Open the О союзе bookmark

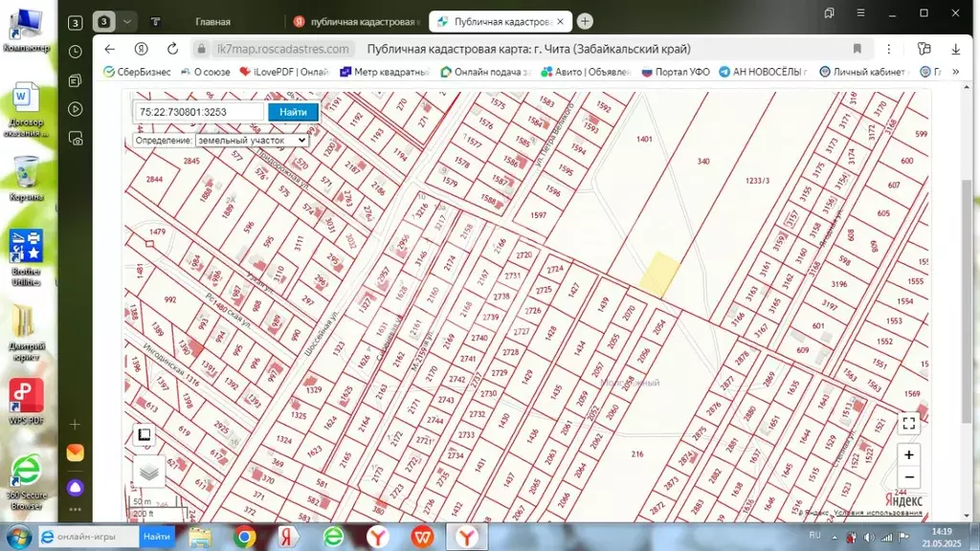tap(205, 72)
